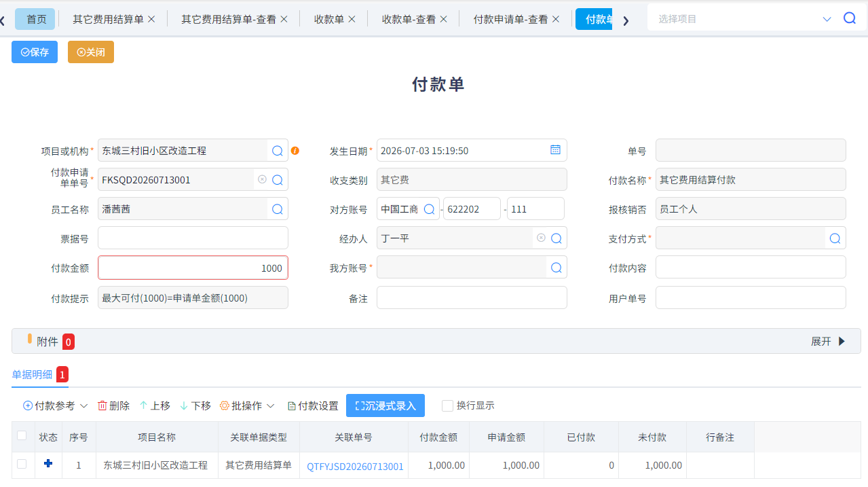Viewport: 868px width, 487px height.
Task: Click the blue plus status icon in row 1
Action: click(x=48, y=463)
